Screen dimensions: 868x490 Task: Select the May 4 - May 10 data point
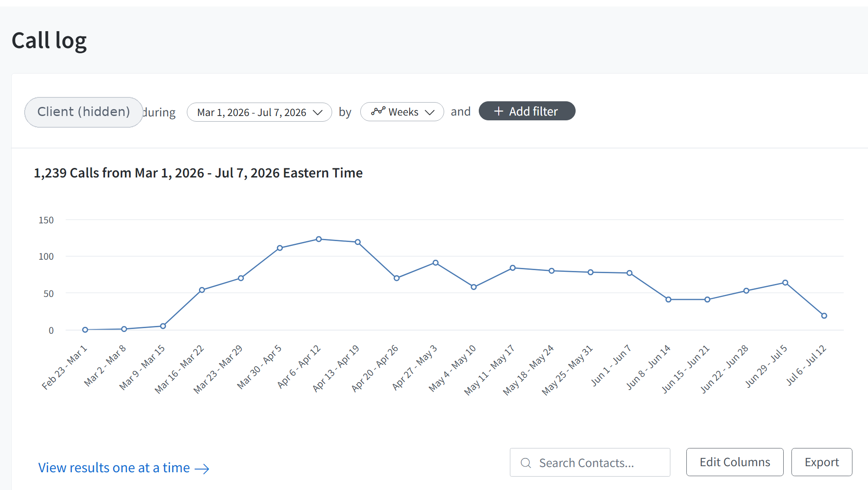474,287
